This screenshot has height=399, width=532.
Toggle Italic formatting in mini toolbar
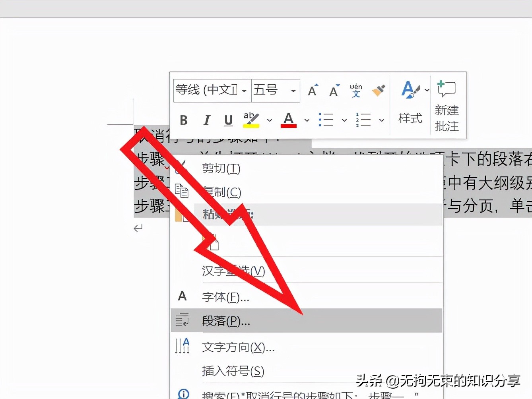[207, 120]
